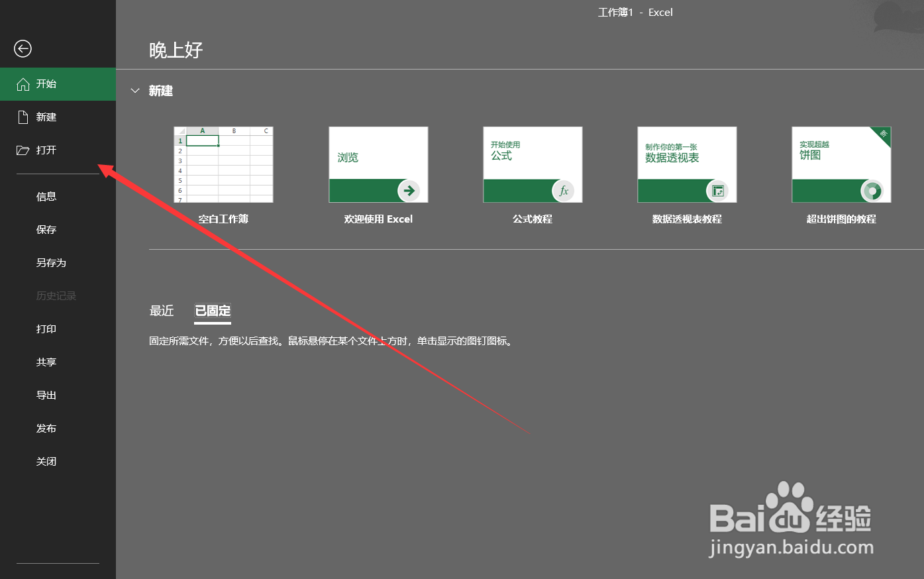Click the 晚上好 greeting heading
Viewport: 924px width, 579px height.
[x=176, y=50]
